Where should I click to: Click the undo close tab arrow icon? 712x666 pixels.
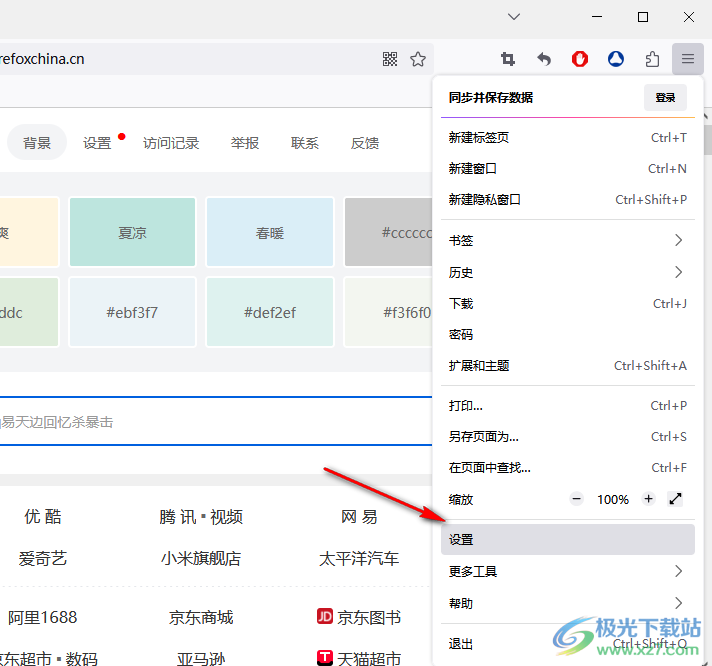click(x=544, y=59)
